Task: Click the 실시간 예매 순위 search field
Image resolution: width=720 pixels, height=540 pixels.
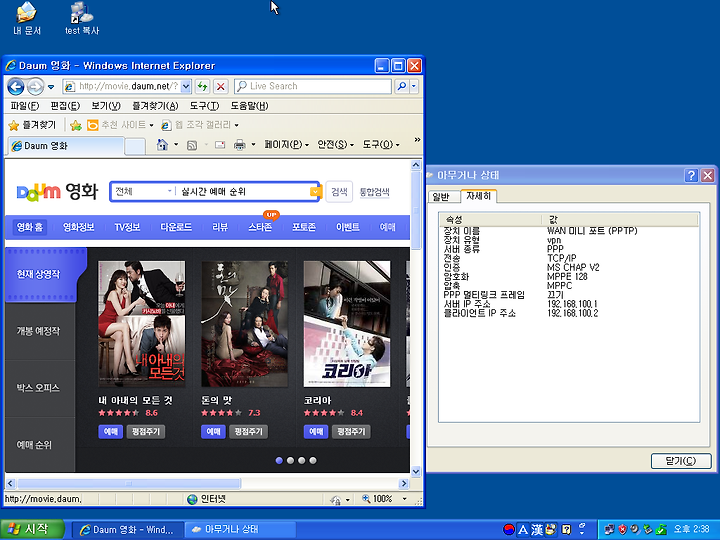Action: 242,191
